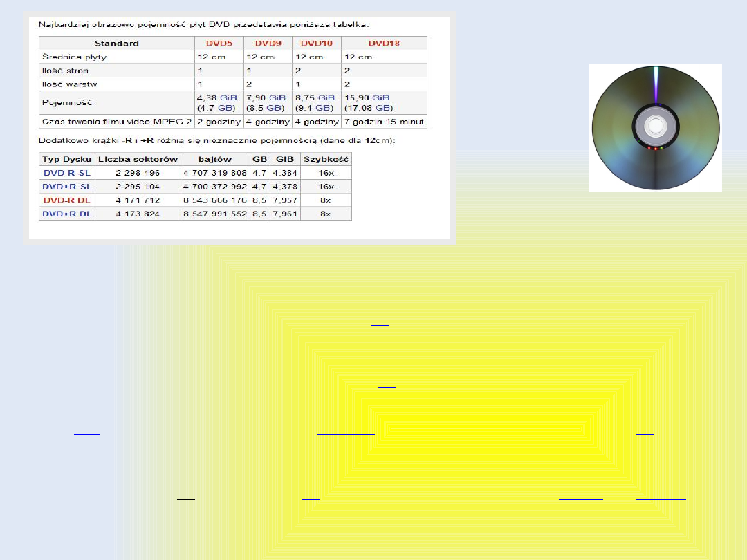Click the DVD-R DL disk type
This screenshot has width=747, height=560.
pyautogui.click(x=66, y=200)
